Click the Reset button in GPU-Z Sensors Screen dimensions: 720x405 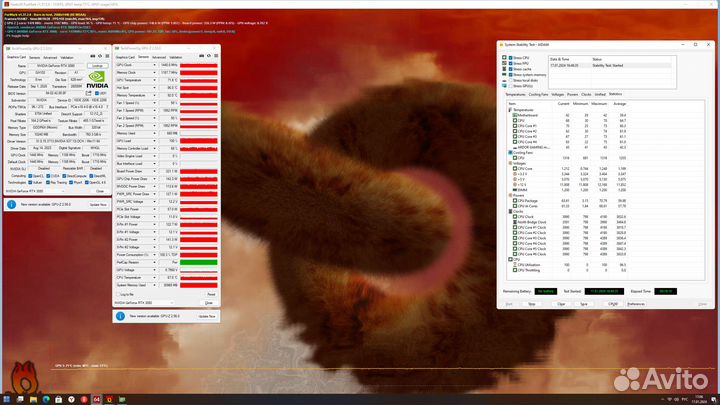tap(211, 294)
